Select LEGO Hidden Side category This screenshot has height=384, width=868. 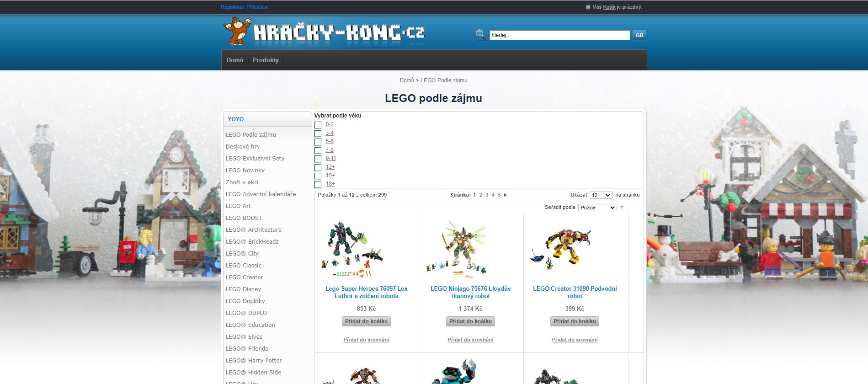point(253,372)
